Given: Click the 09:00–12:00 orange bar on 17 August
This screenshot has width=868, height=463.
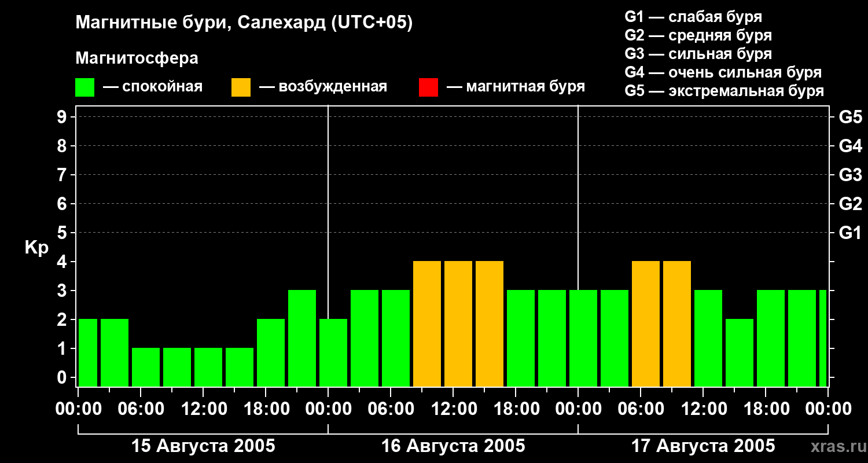Looking at the screenshot, I should [x=677, y=324].
